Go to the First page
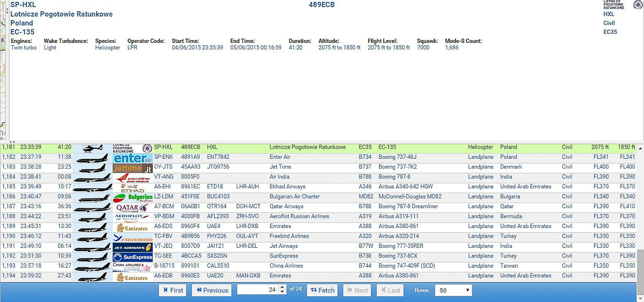The height and width of the screenshot is (302, 644). point(172,290)
